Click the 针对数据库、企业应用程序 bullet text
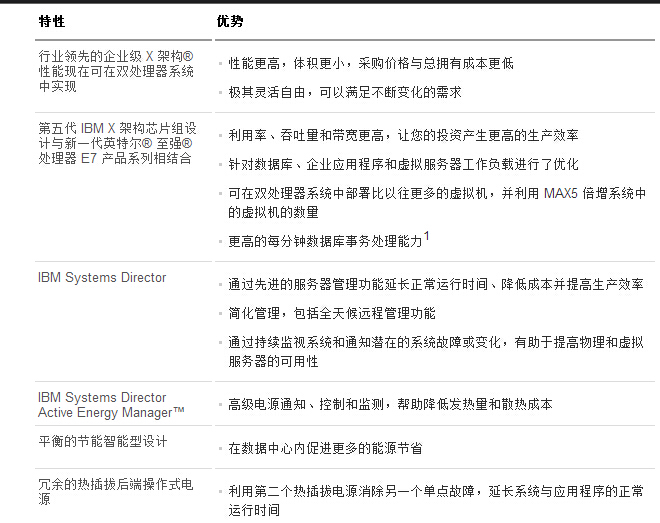The width and height of the screenshot is (660, 523). click(x=403, y=164)
